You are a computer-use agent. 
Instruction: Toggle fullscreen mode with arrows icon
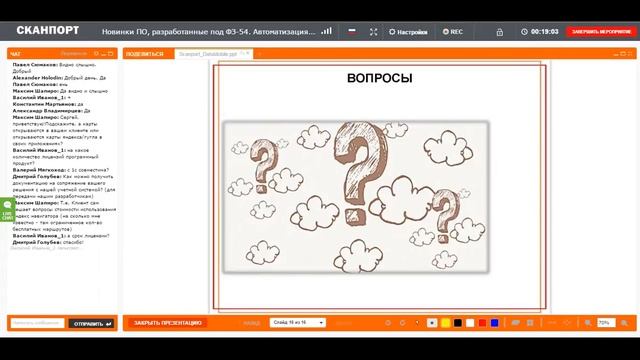pos(373,31)
